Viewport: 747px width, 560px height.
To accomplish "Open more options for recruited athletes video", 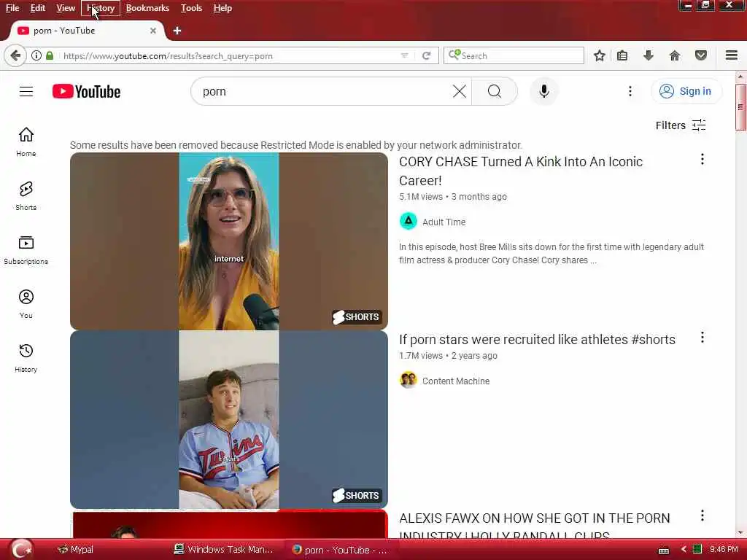I will (x=702, y=337).
